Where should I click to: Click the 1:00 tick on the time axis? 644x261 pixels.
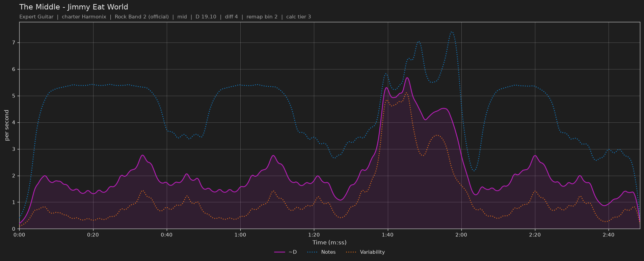[x=240, y=235]
